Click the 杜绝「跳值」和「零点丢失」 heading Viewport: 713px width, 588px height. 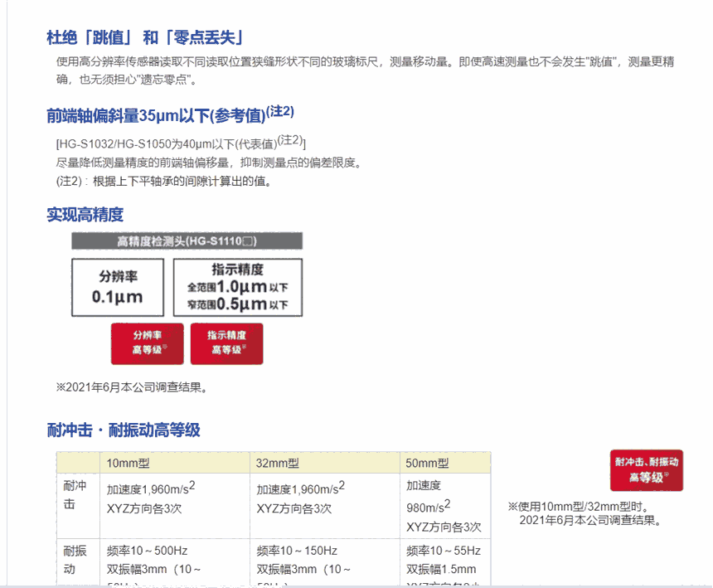[145, 38]
